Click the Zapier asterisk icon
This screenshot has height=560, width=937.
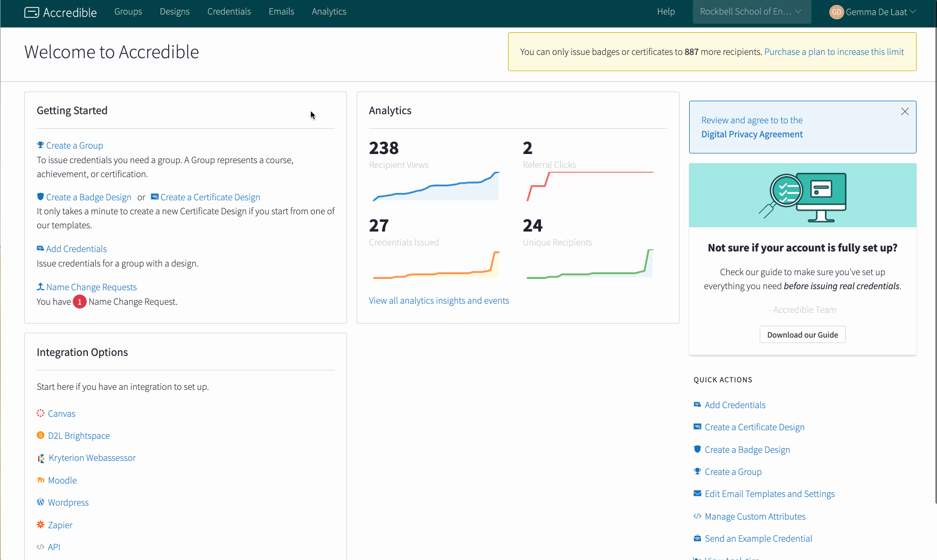pyautogui.click(x=40, y=525)
